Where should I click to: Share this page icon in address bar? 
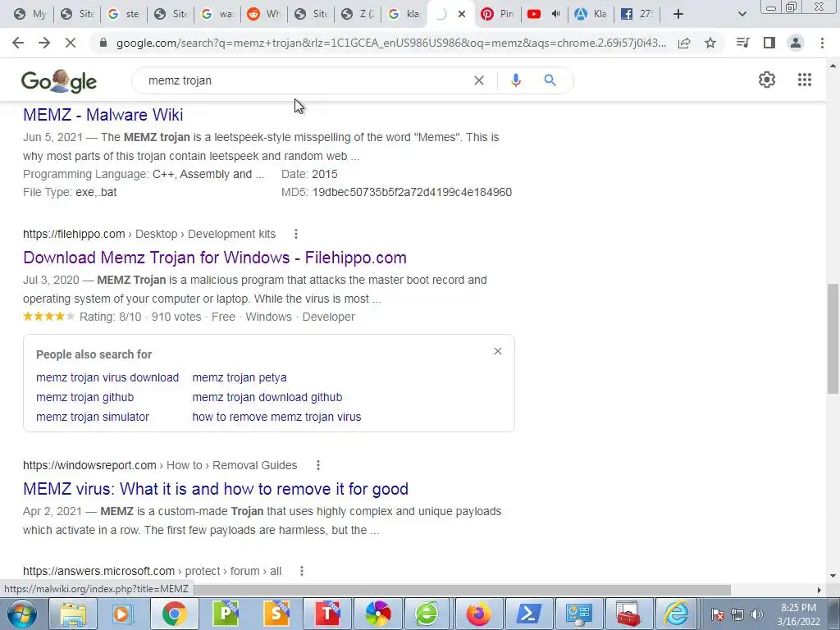click(x=684, y=43)
